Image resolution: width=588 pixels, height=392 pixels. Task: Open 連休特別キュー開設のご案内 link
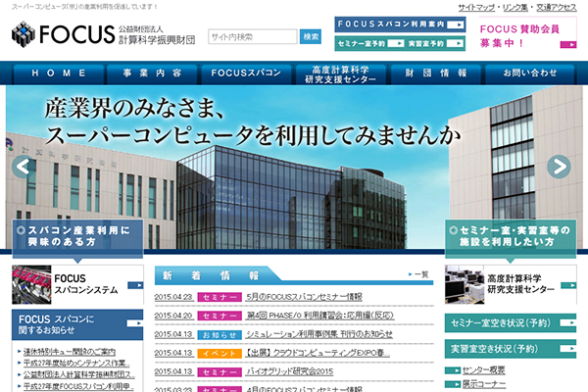click(70, 352)
